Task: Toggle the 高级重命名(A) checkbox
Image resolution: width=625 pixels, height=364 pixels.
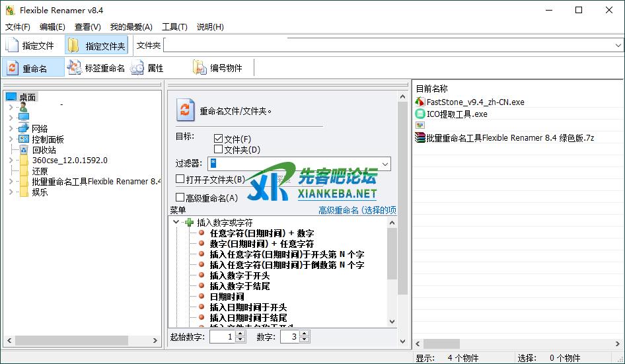Action: click(x=180, y=198)
